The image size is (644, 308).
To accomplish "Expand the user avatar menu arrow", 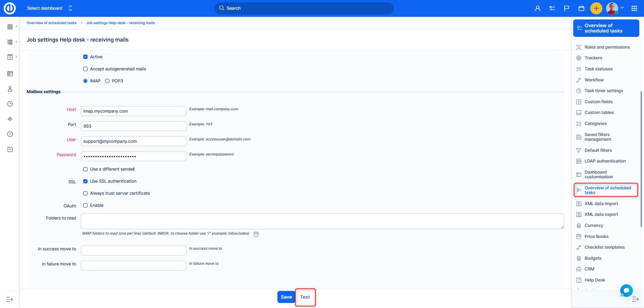I will (622, 8).
